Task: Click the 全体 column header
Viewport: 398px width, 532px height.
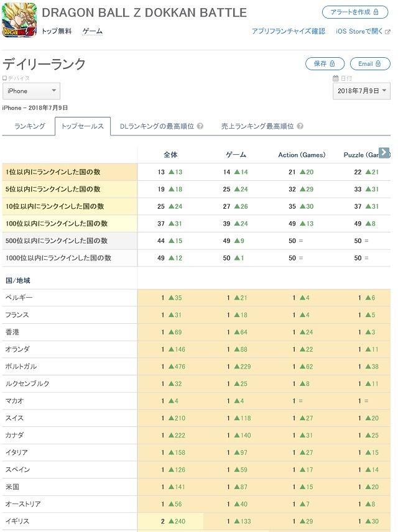Action: click(x=170, y=155)
